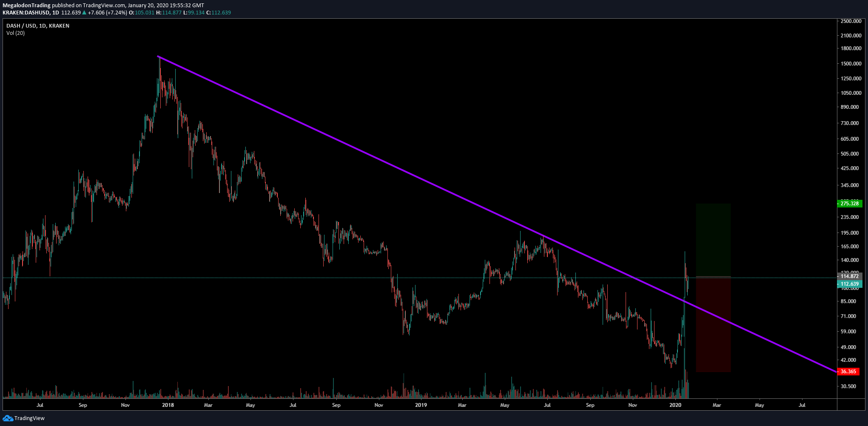Click the 1050.000 price axis label
This screenshot has height=426, width=868.
point(851,93)
